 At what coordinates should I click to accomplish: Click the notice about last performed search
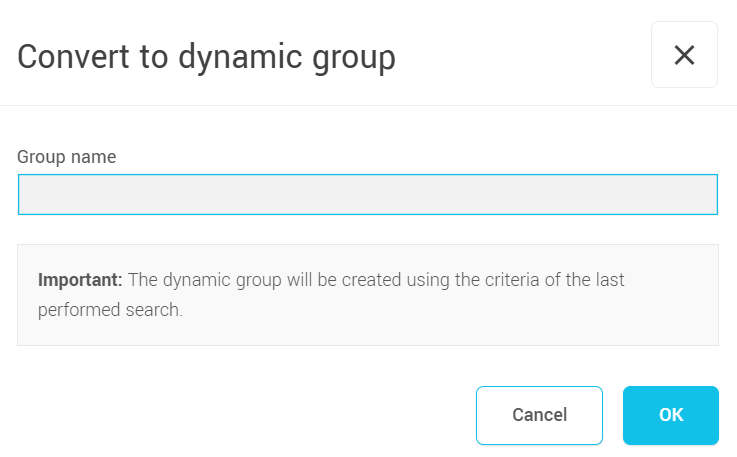point(330,295)
